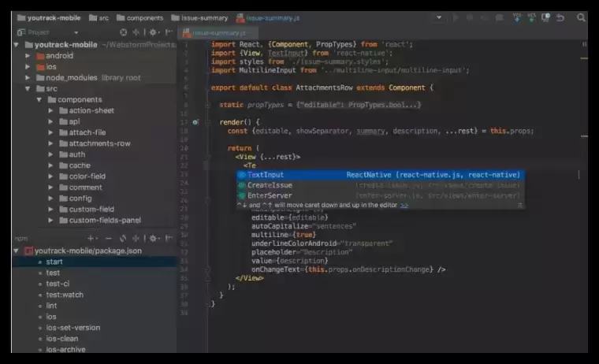Click minus remove icon in npm panel
The height and width of the screenshot is (364, 599).
point(109,239)
